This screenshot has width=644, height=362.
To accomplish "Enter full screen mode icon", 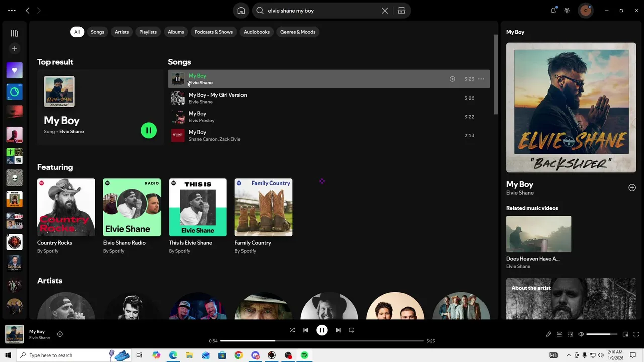I will (x=636, y=334).
